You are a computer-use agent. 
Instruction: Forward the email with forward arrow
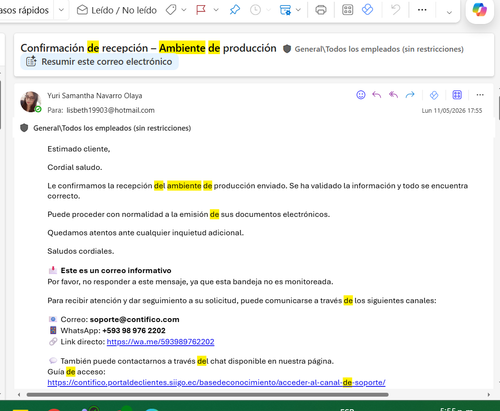pyautogui.click(x=410, y=95)
